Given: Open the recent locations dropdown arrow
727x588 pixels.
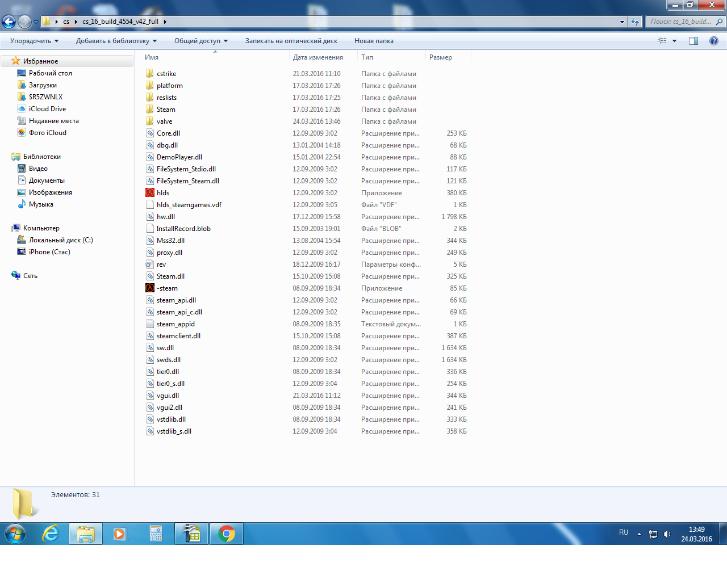Looking at the screenshot, I should pos(36,22).
